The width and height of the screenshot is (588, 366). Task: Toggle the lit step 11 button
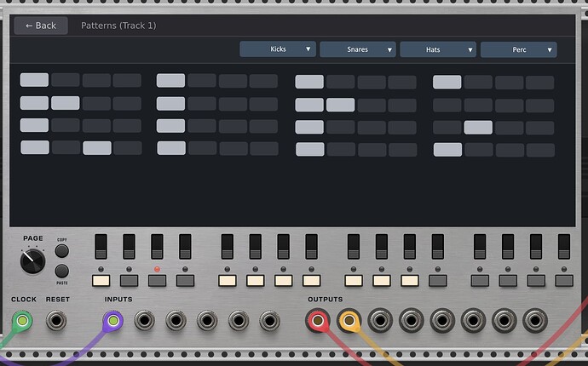coord(410,281)
